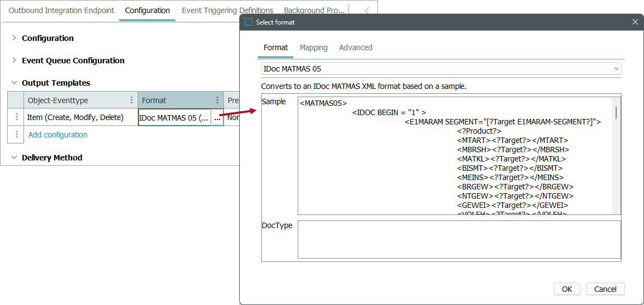644x305 pixels.
Task: Open Object-Eventtype column options menu
Action: click(131, 100)
